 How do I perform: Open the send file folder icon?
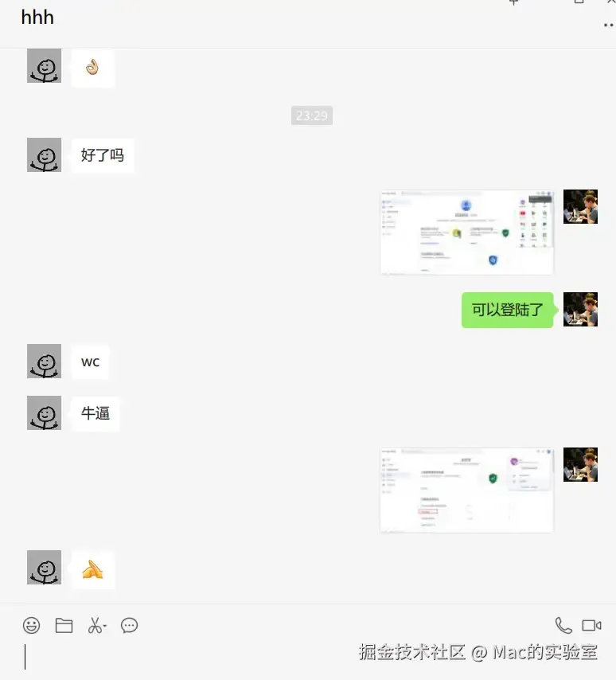(64, 625)
